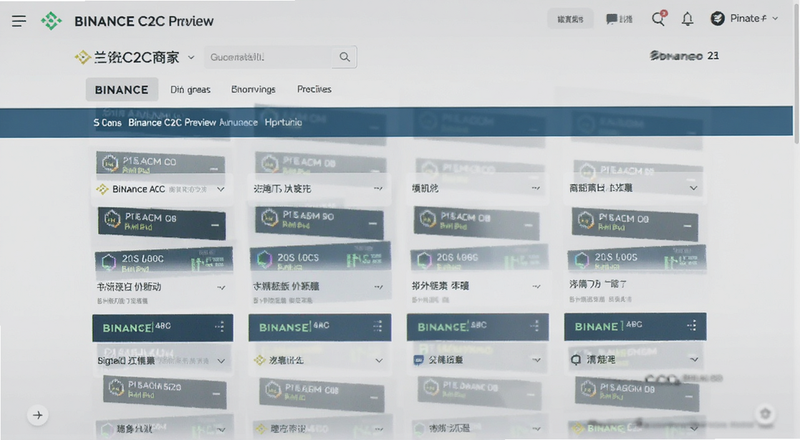
Task: Click the Sbnaneo 23 text
Action: coord(684,56)
